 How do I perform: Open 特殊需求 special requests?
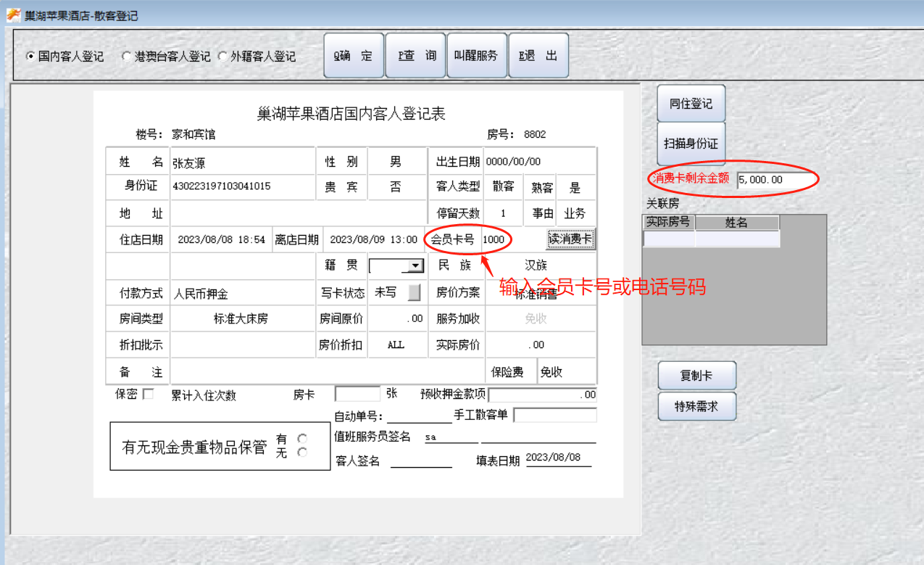pyautogui.click(x=696, y=406)
